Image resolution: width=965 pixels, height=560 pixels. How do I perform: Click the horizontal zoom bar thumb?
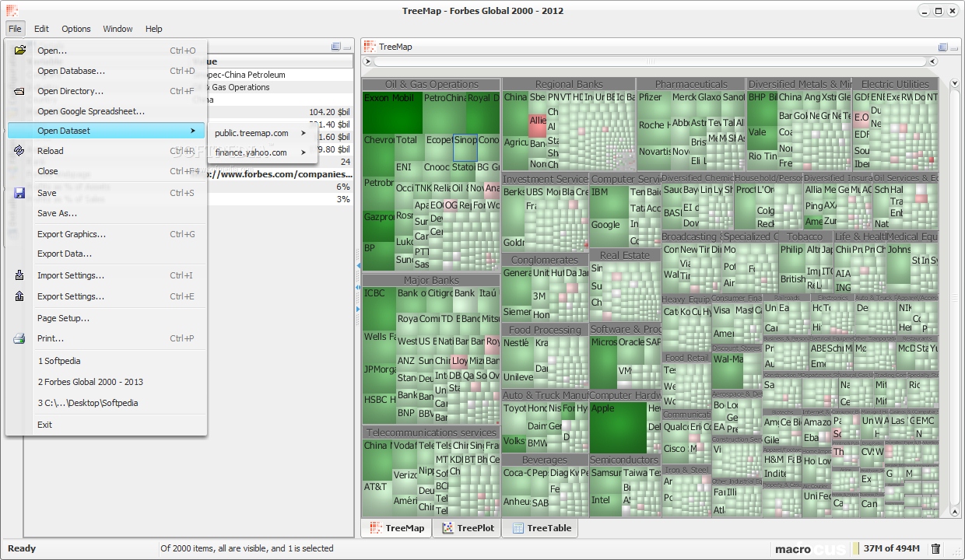(x=650, y=61)
